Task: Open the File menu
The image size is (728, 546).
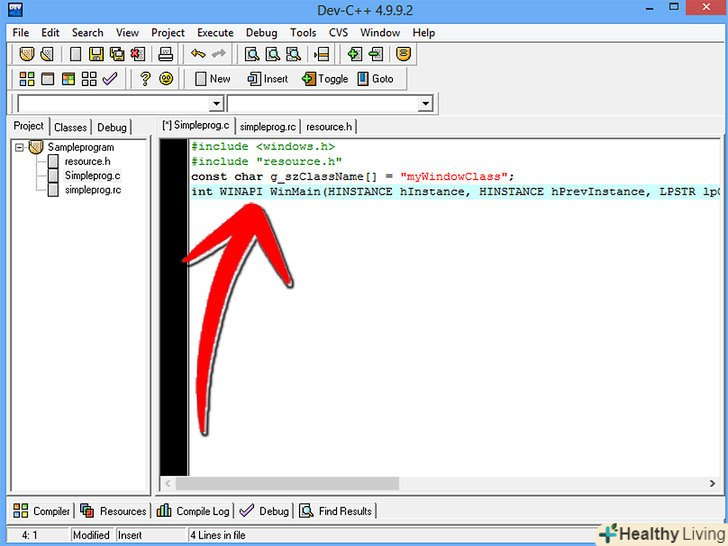Action: pos(20,32)
